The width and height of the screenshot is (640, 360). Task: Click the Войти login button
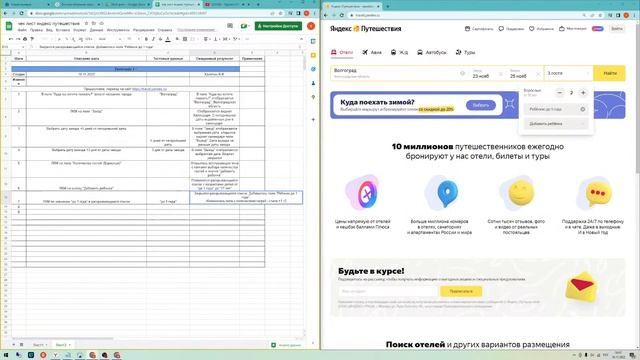click(617, 29)
